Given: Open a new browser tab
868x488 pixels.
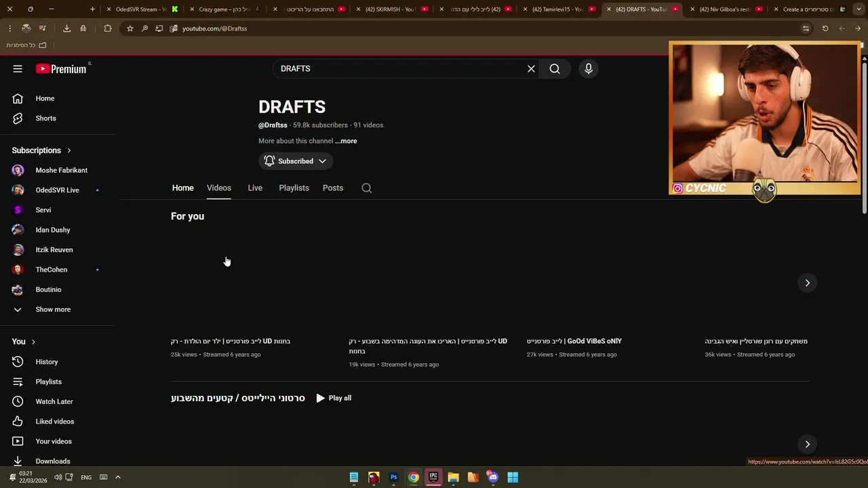Looking at the screenshot, I should 92,9.
